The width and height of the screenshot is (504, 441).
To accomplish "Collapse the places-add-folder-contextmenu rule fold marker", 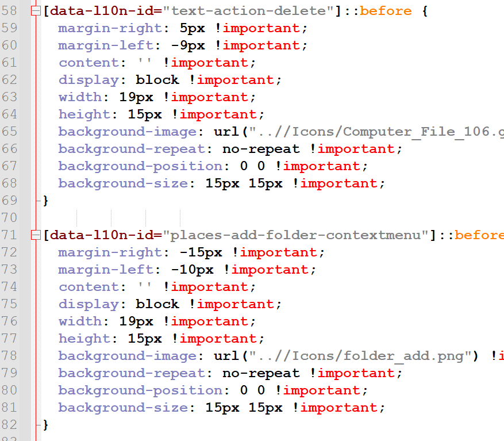I will click(36, 235).
